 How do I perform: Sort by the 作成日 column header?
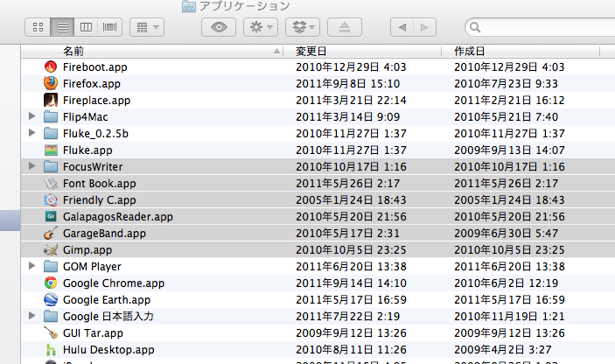(521, 51)
